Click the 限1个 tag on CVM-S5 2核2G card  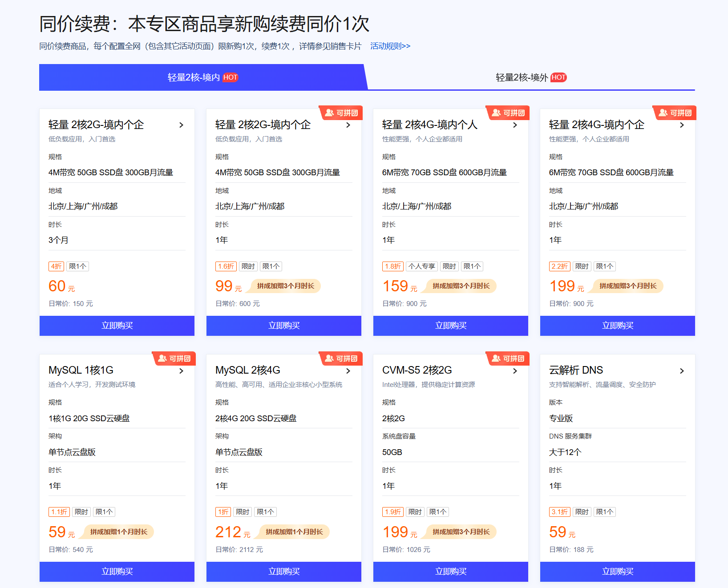coord(438,512)
